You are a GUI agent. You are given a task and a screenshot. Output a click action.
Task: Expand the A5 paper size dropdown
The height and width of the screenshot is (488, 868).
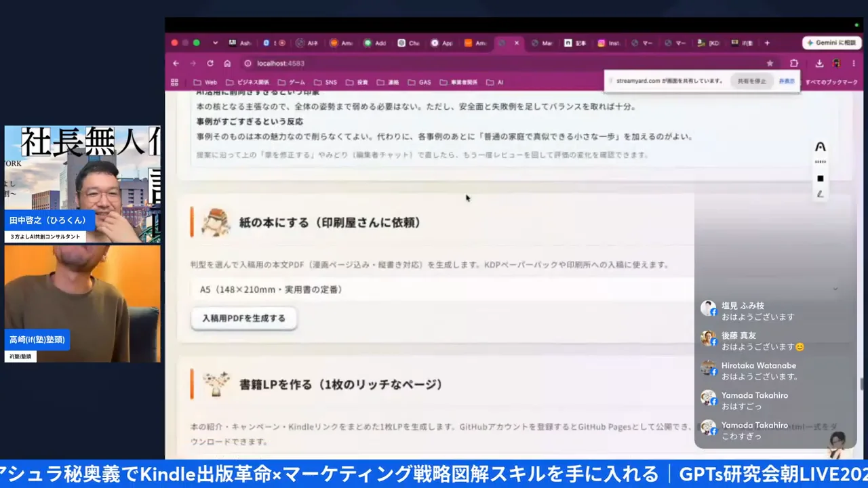click(515, 289)
